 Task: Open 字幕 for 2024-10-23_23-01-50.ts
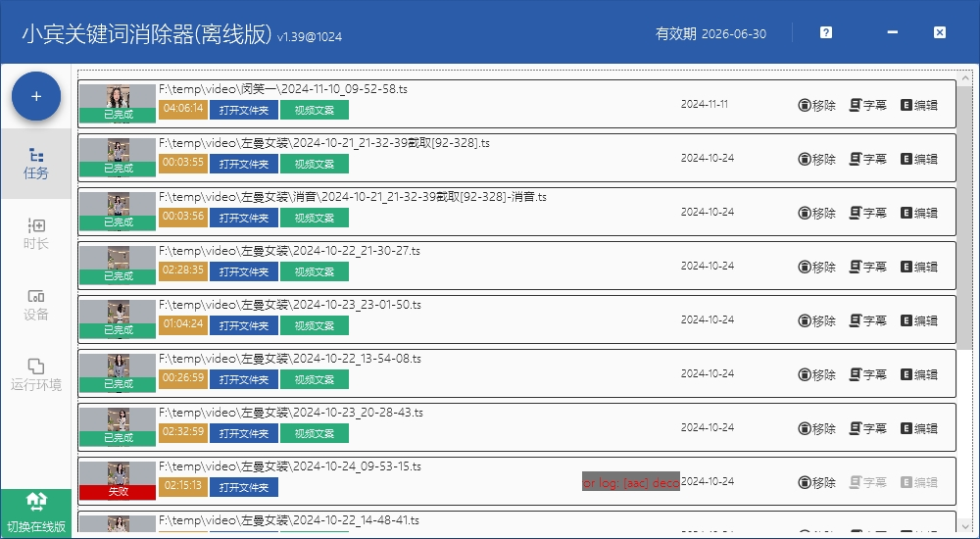[867, 320]
